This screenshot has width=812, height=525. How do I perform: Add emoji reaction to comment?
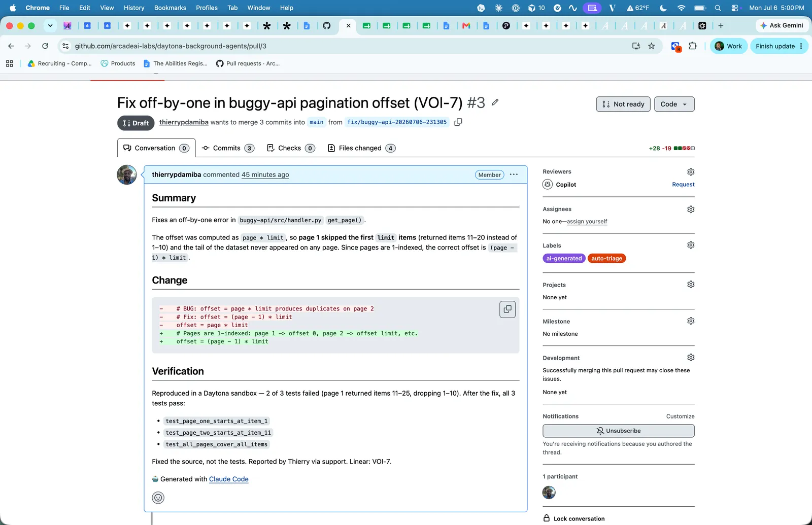coord(158,498)
